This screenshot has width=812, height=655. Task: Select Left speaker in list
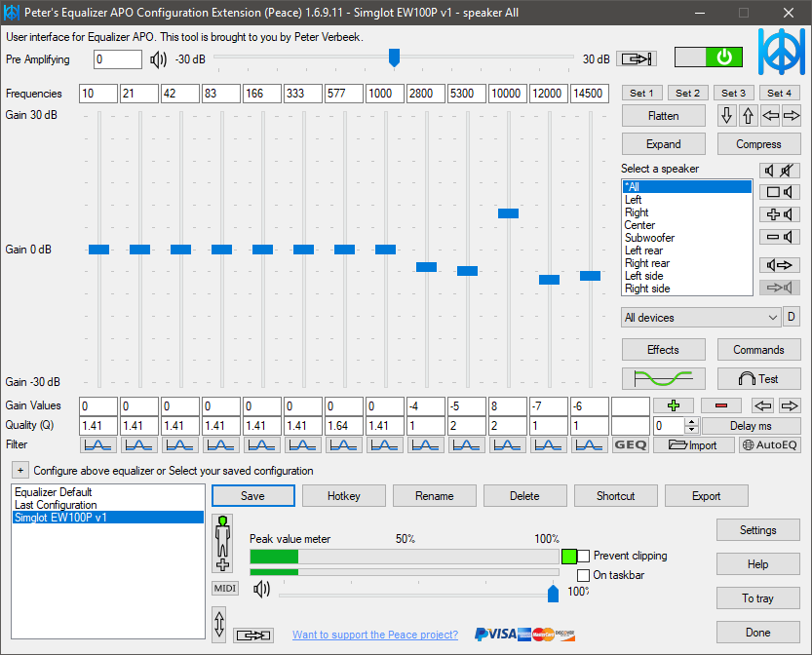point(686,200)
